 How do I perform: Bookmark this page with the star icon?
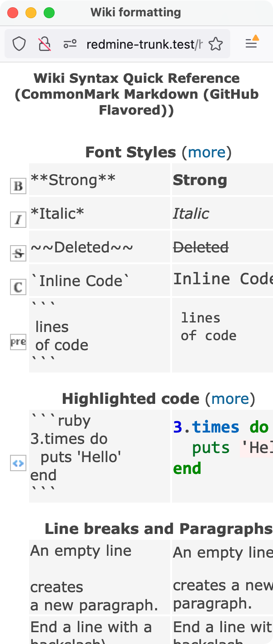216,44
